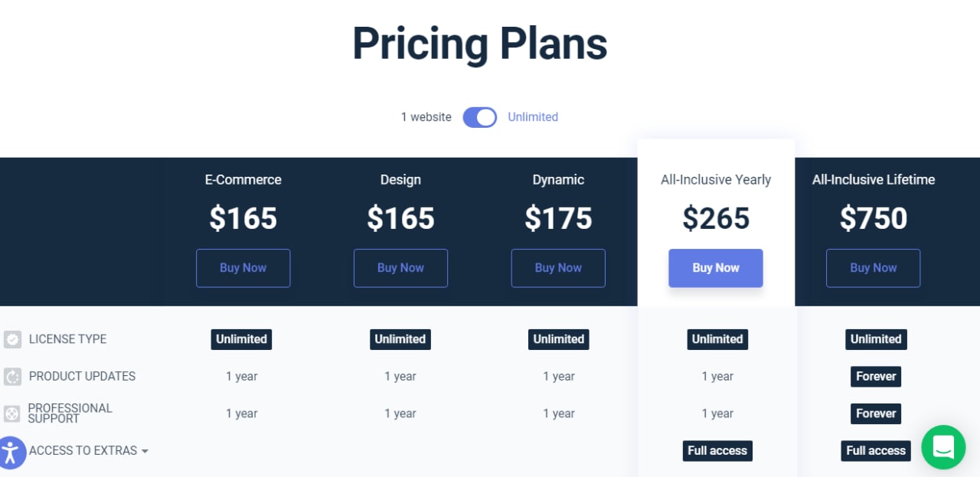Click the Product Updates refresh icon

click(12, 377)
